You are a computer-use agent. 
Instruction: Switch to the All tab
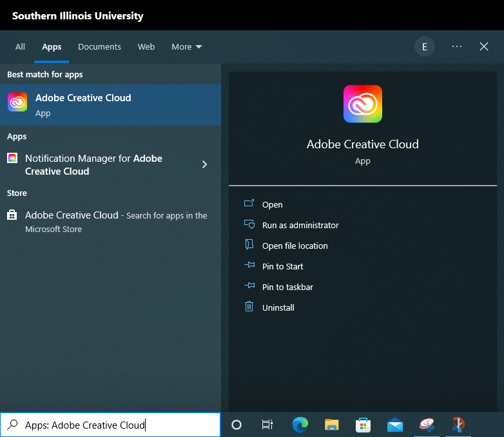20,46
